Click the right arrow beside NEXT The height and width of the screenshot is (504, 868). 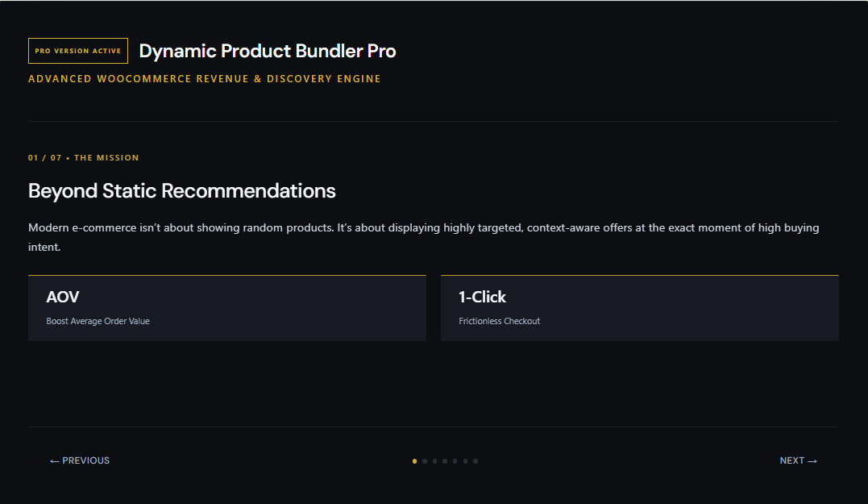pyautogui.click(x=812, y=460)
